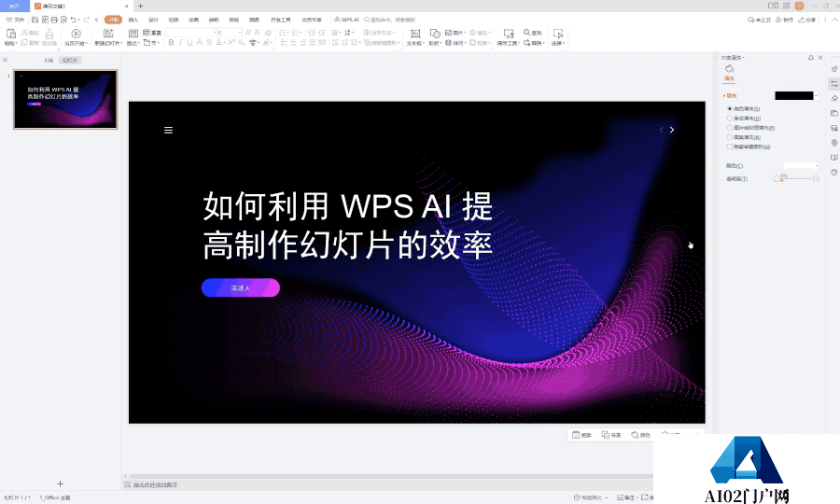Add a new slide with plus button
The height and width of the screenshot is (504, 840).
point(60,483)
